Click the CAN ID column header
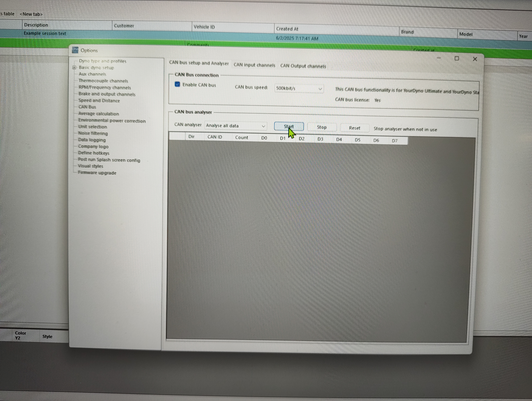 [214, 137]
